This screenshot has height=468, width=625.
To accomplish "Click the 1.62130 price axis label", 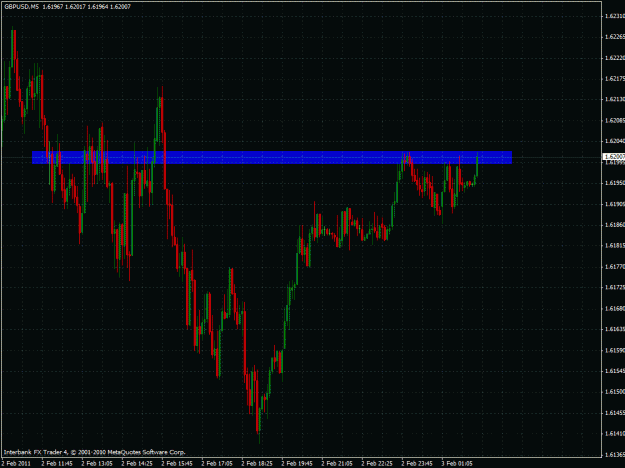I will click(615, 99).
